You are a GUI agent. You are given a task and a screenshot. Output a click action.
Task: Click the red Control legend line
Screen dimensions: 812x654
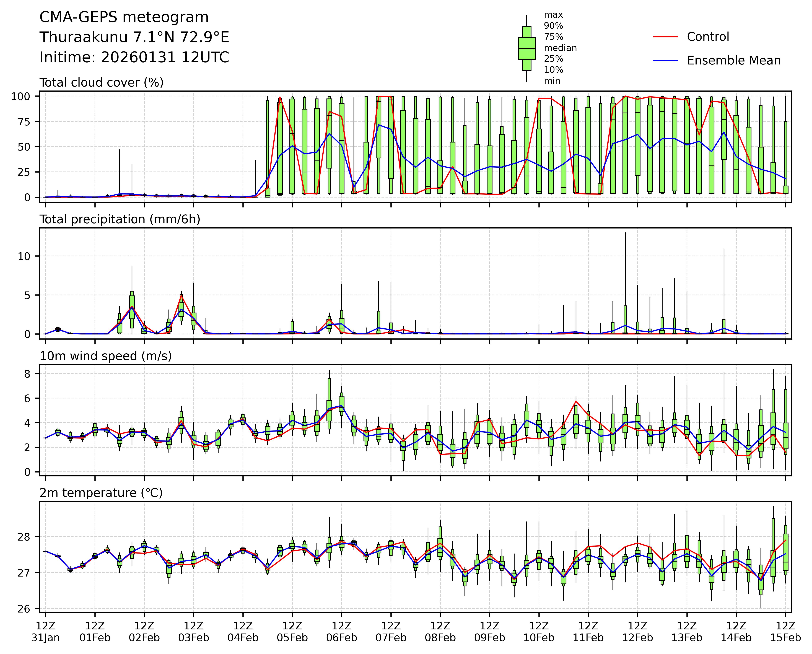coord(665,37)
